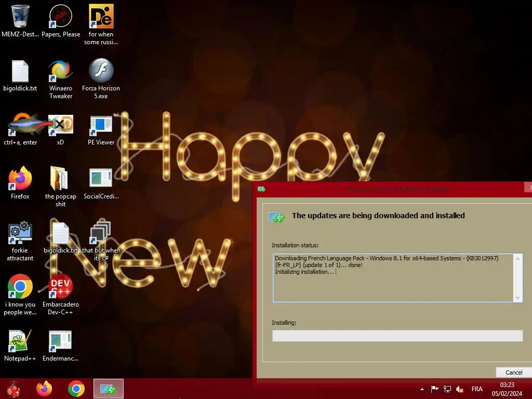
Task: Click the update dialog title bar icon
Action: click(x=261, y=189)
